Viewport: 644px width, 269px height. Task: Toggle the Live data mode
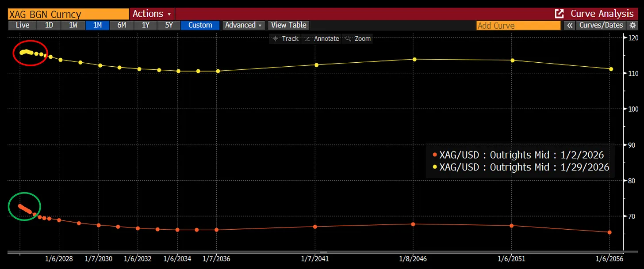23,25
